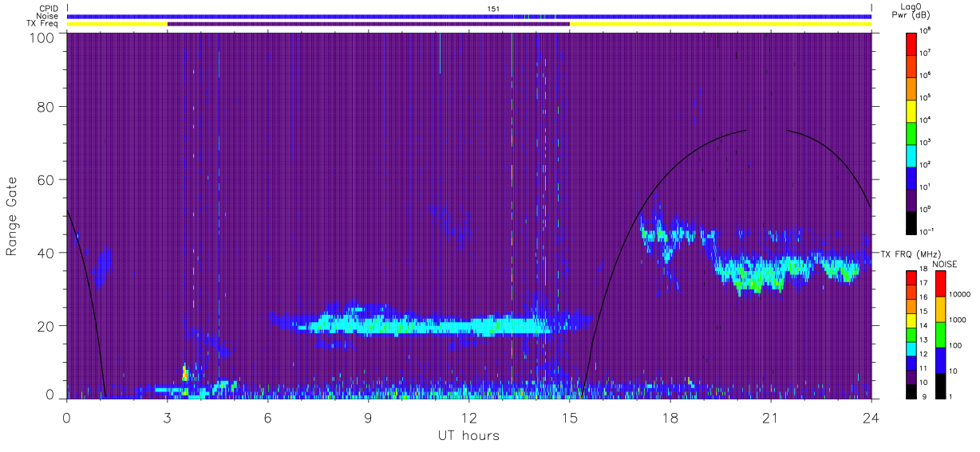Click the '1000' label on the NOISE scale
Image resolution: width=980 pixels, height=452 pixels.
point(958,320)
